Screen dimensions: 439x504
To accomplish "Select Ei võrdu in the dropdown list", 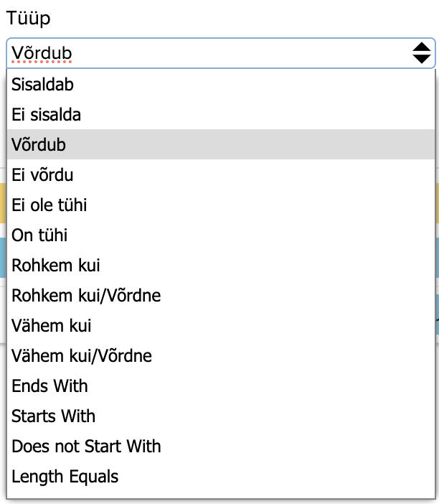I will click(42, 175).
